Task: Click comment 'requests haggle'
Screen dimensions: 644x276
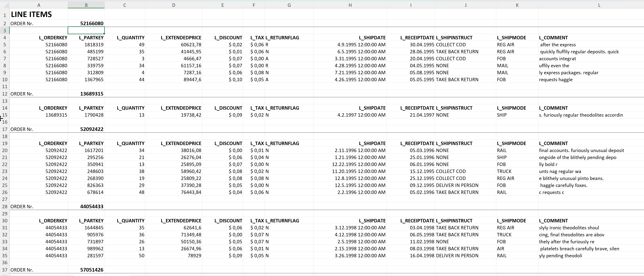Action: coord(556,80)
